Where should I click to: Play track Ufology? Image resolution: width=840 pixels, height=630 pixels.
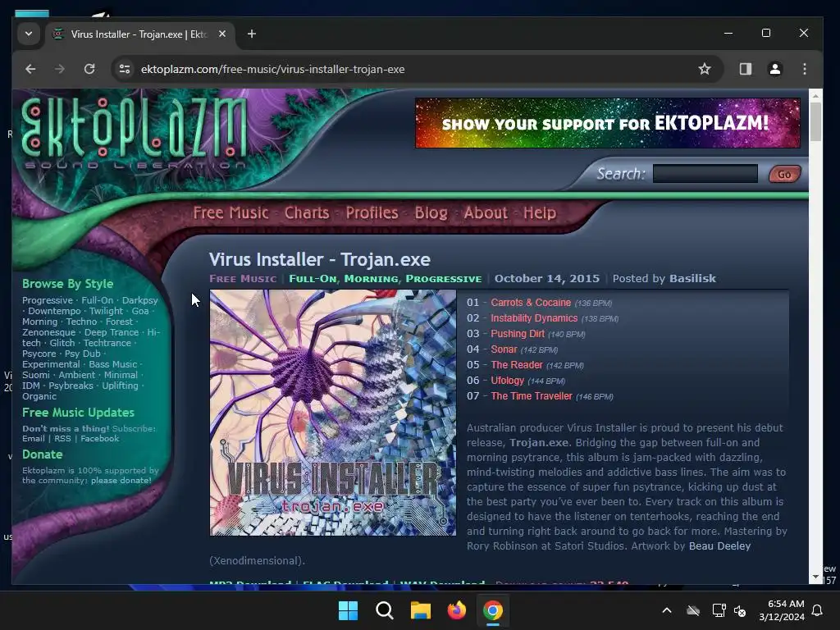(507, 381)
